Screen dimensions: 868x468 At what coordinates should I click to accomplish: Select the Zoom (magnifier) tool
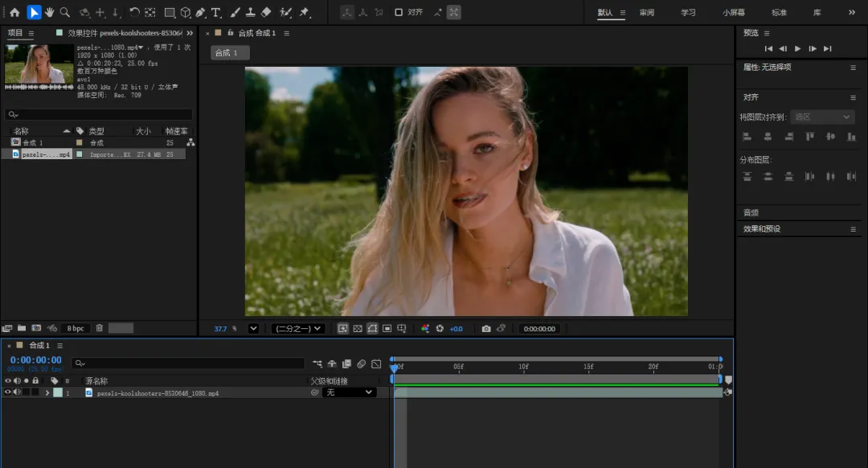pyautogui.click(x=65, y=12)
